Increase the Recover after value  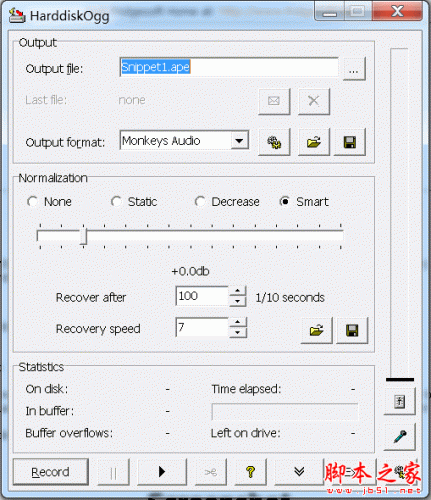[x=237, y=291]
